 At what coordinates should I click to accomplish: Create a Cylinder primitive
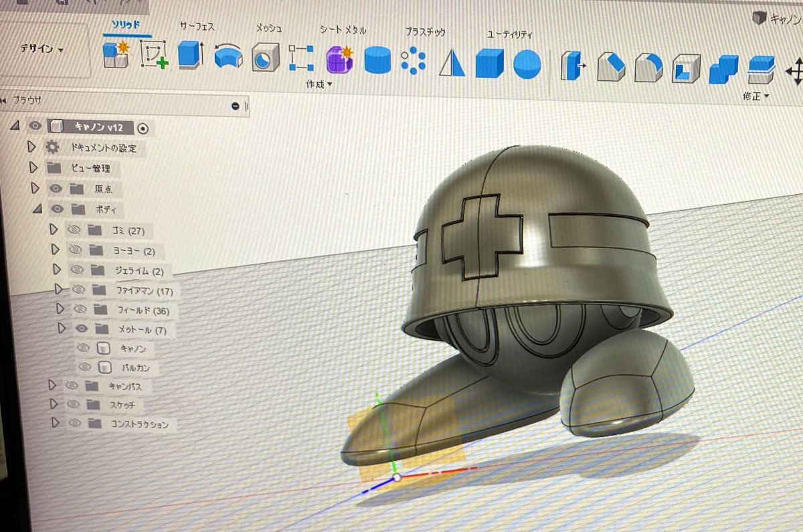(377, 60)
